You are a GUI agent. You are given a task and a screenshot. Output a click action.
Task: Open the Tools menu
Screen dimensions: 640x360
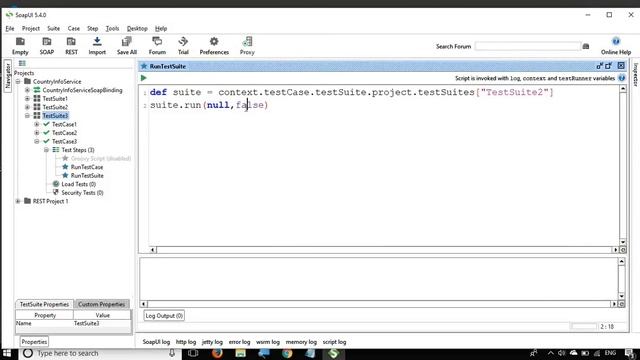click(112, 29)
